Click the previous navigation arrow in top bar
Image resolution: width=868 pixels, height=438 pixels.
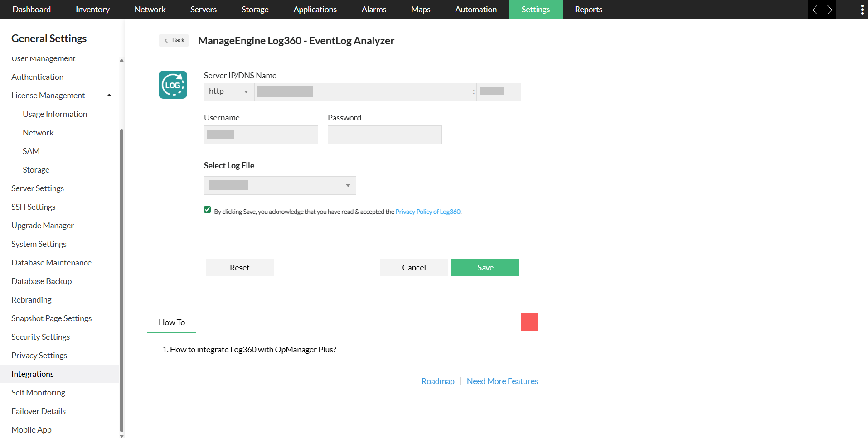click(x=815, y=10)
